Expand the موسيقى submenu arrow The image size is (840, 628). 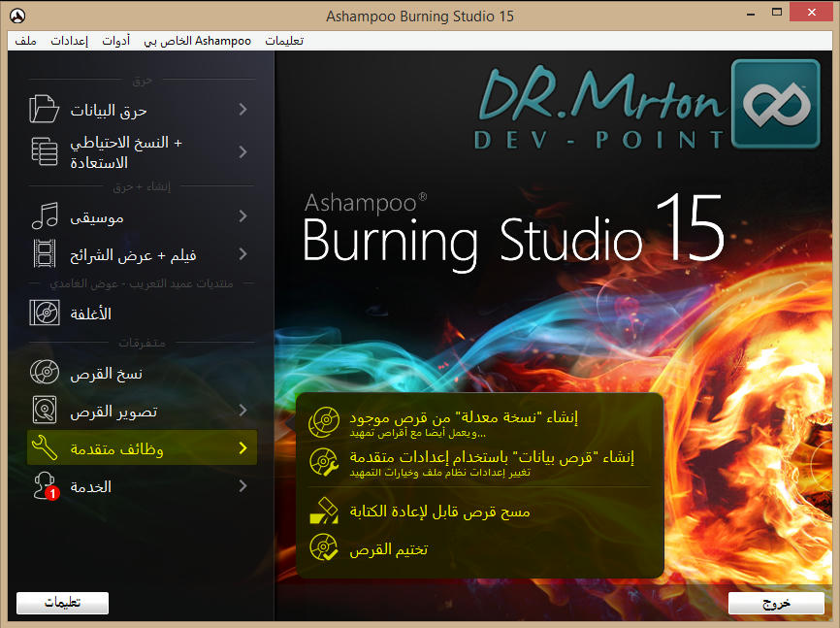pyautogui.click(x=243, y=216)
